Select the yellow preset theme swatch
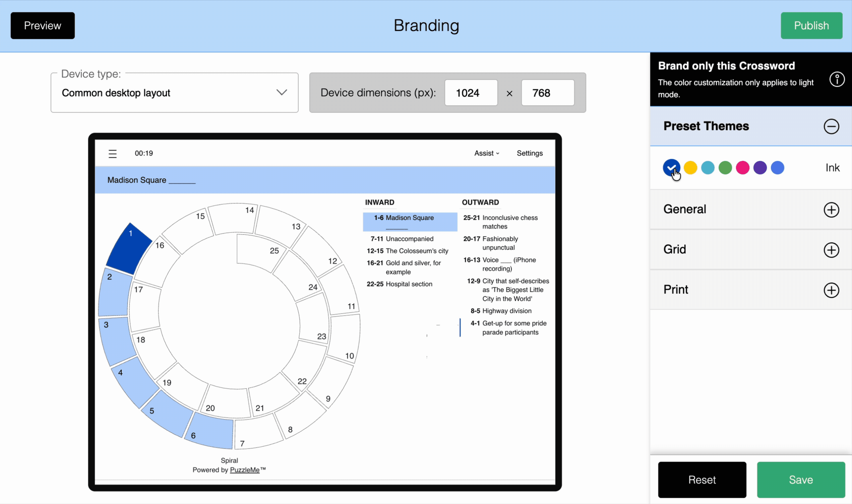852x504 pixels. pos(690,168)
